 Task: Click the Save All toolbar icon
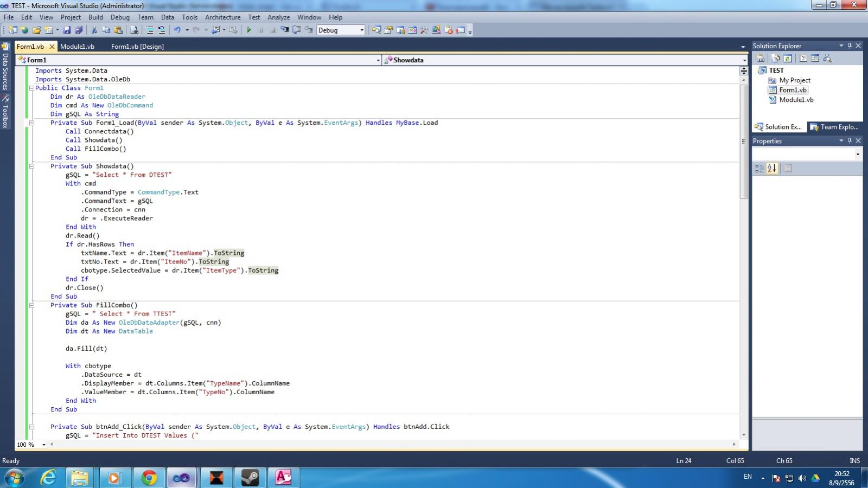(x=79, y=30)
